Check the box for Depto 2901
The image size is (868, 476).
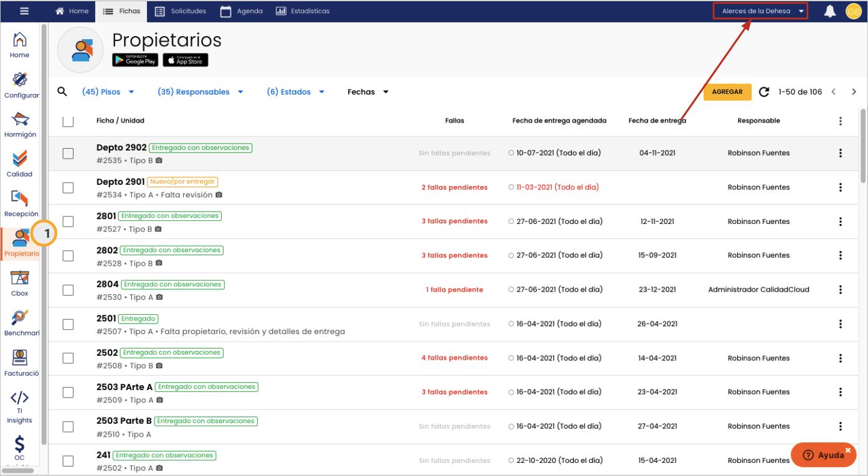[68, 187]
